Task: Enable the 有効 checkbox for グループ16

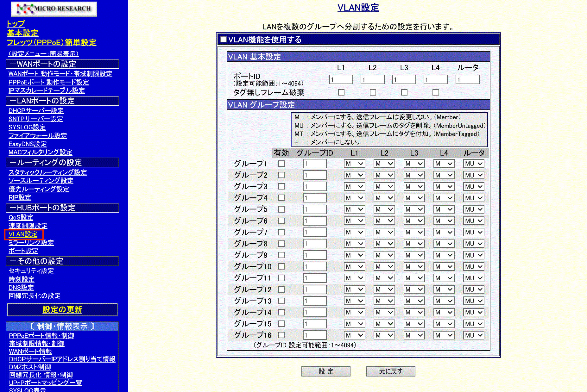Action: coord(281,335)
